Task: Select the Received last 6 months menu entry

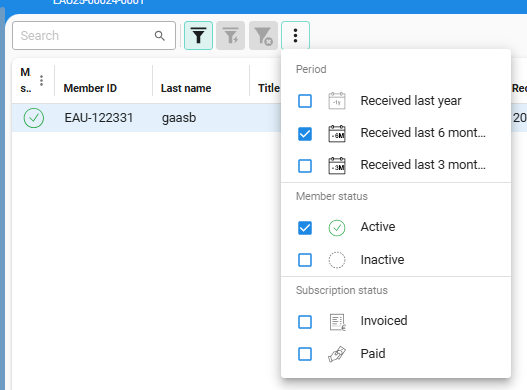Action: coord(396,133)
